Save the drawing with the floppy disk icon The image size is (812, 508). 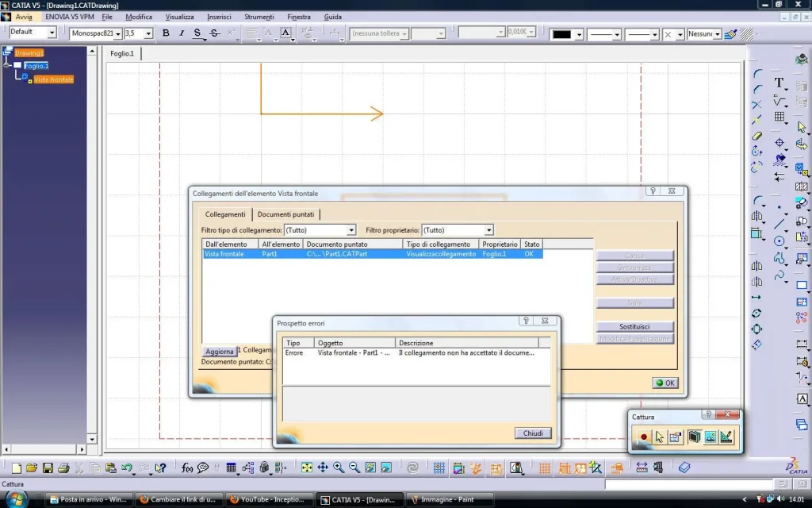click(x=48, y=468)
